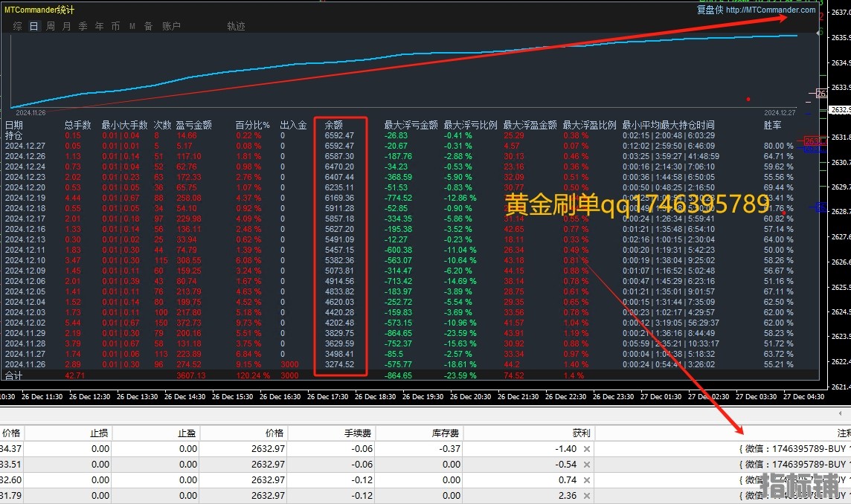Click the 出入金 deposit column header
Viewport: 851px width, 504px height.
(294, 126)
